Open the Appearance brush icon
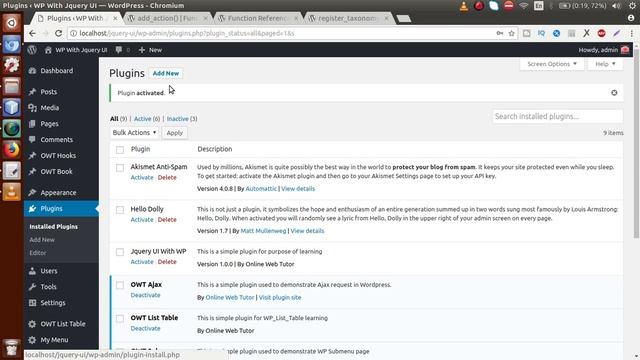This screenshot has width=640, height=360. (x=32, y=192)
